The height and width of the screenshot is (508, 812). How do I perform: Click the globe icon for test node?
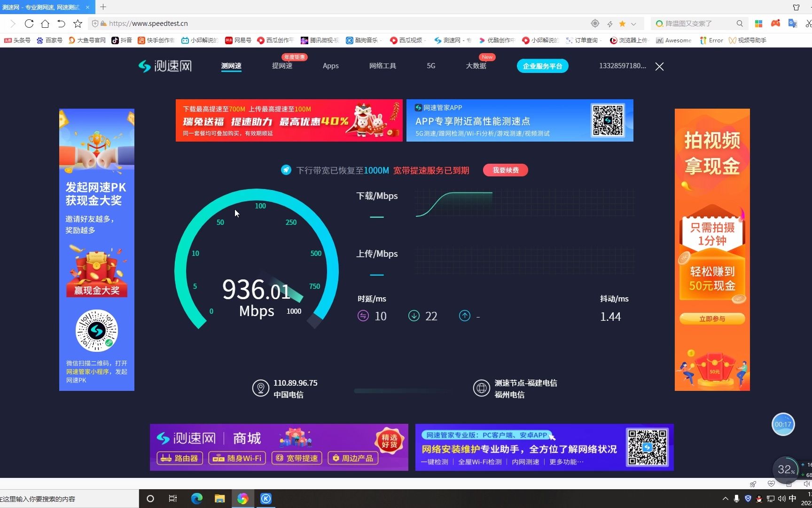click(x=481, y=389)
